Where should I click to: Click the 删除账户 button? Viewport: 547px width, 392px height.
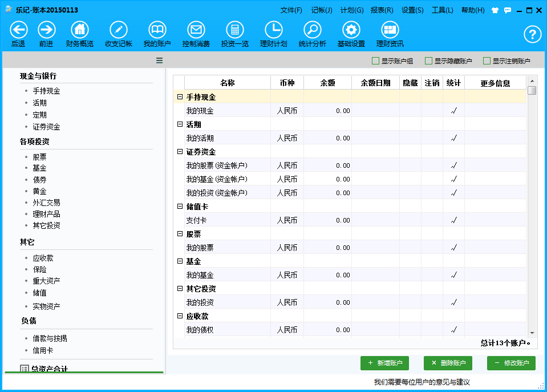point(448,363)
